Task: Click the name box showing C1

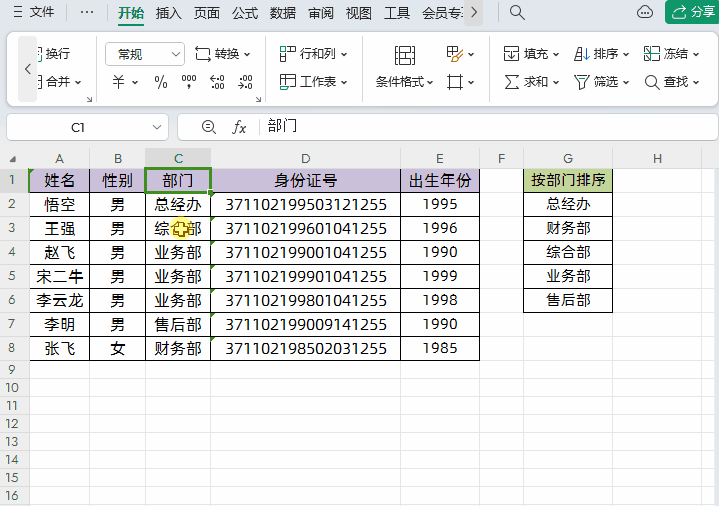Action: click(78, 128)
